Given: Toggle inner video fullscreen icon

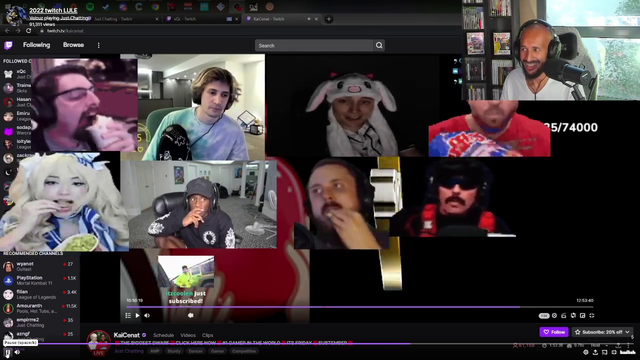Looking at the screenshot, I should [592, 316].
